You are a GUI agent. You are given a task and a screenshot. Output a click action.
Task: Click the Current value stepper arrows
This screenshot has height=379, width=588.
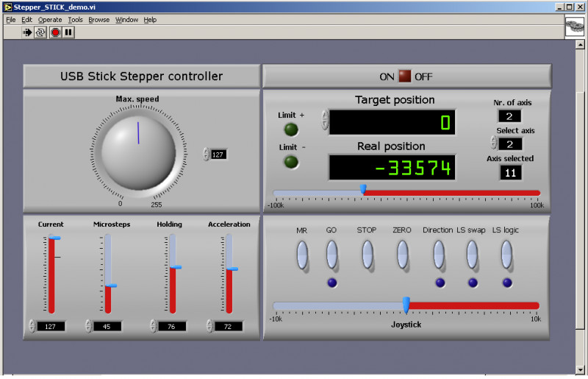pyautogui.click(x=32, y=326)
